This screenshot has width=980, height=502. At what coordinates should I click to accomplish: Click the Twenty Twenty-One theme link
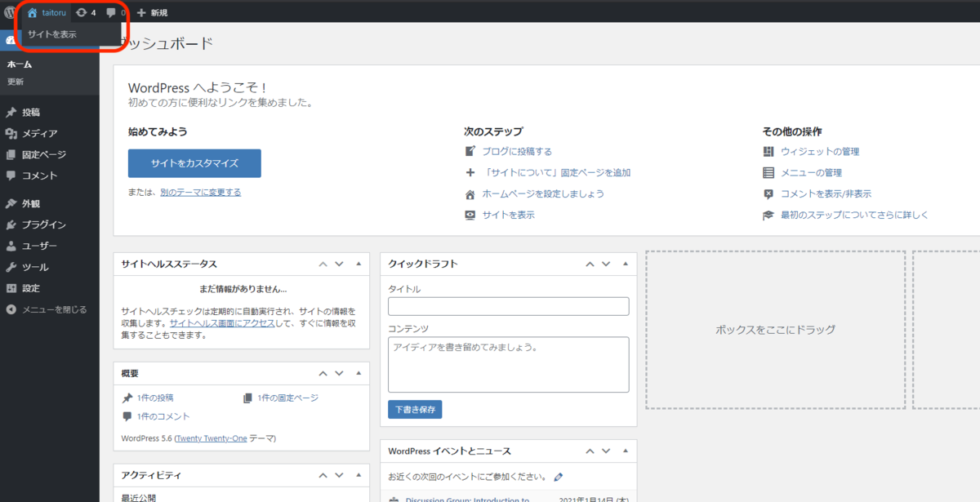[x=211, y=438]
